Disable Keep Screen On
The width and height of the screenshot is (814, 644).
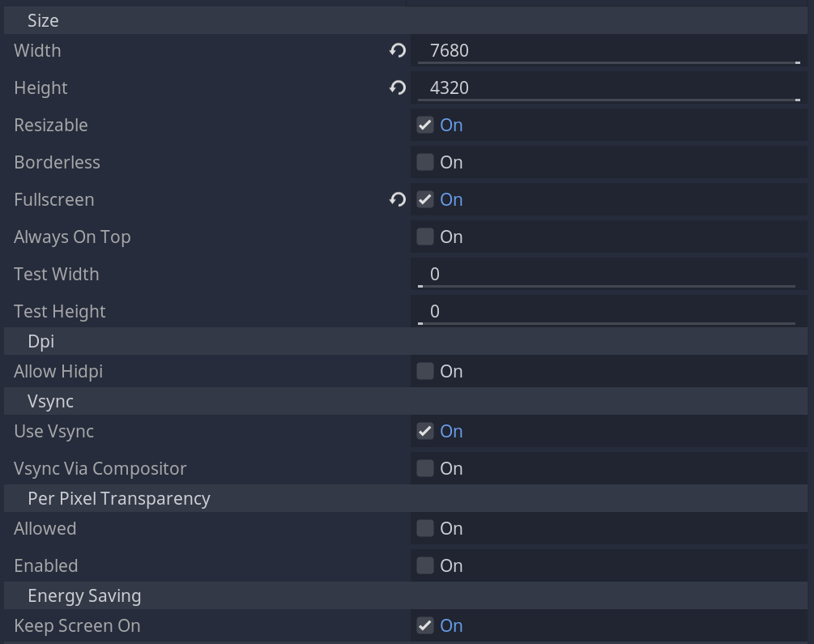pos(424,625)
